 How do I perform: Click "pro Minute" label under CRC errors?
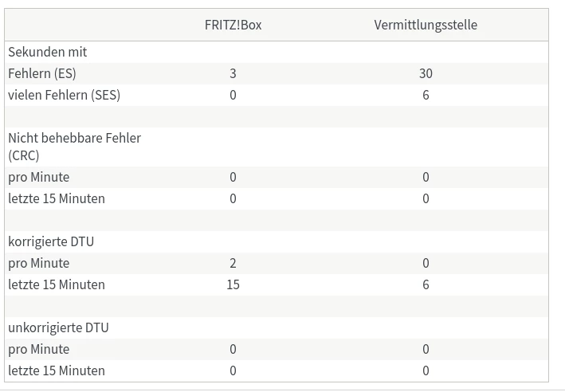pos(39,177)
